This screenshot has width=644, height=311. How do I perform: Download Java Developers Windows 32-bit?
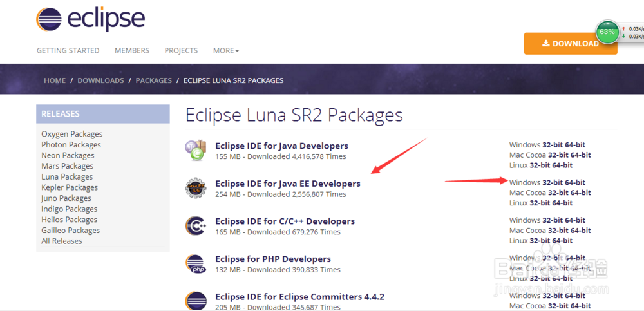[553, 145]
